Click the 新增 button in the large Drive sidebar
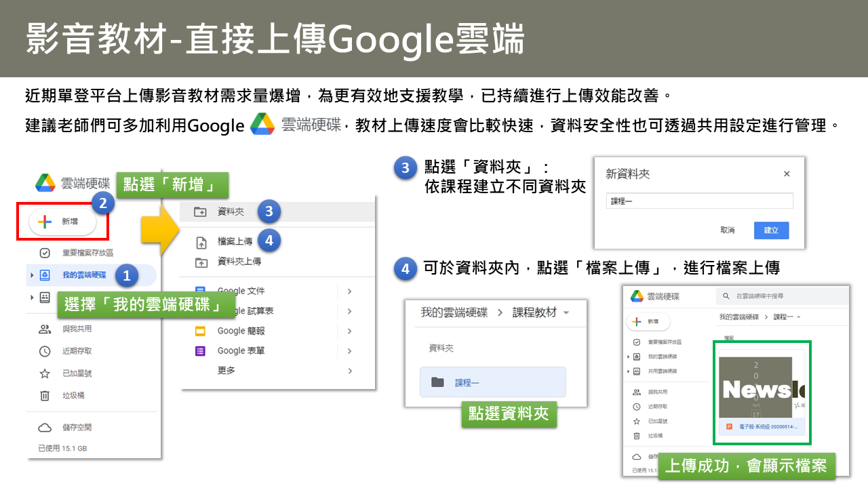This screenshot has height=488, width=868. click(x=62, y=222)
